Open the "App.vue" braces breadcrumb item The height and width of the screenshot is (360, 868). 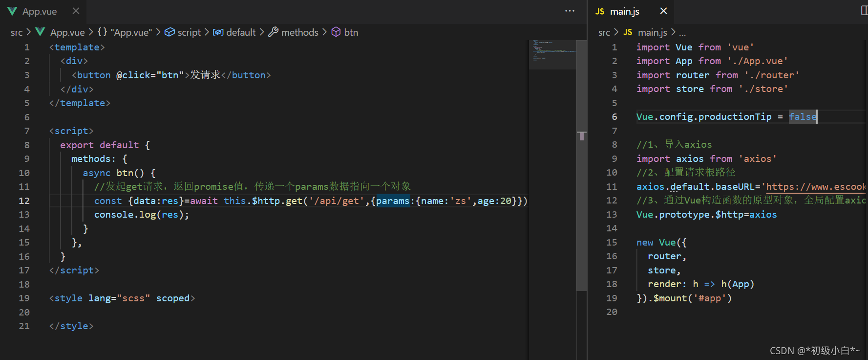(125, 32)
